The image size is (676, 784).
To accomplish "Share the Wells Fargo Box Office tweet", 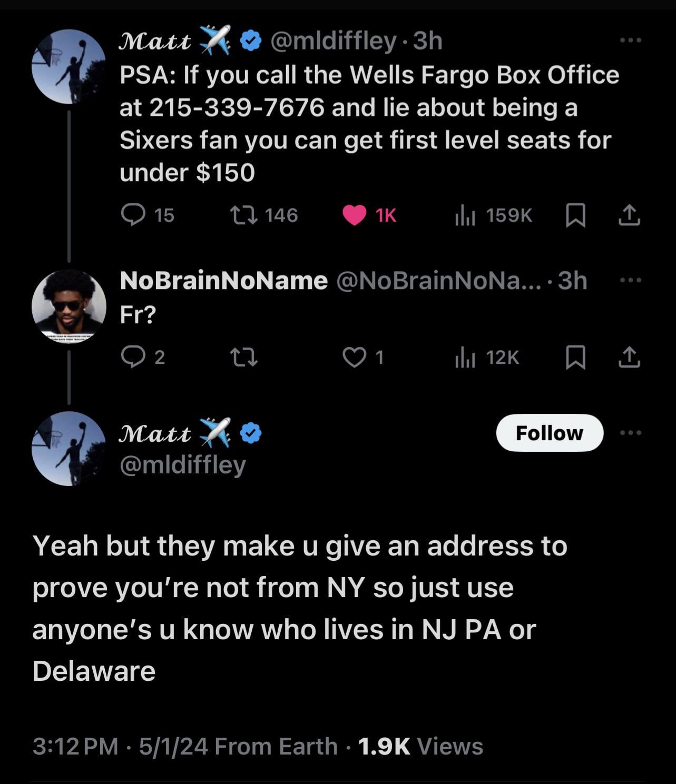I will coord(629,215).
